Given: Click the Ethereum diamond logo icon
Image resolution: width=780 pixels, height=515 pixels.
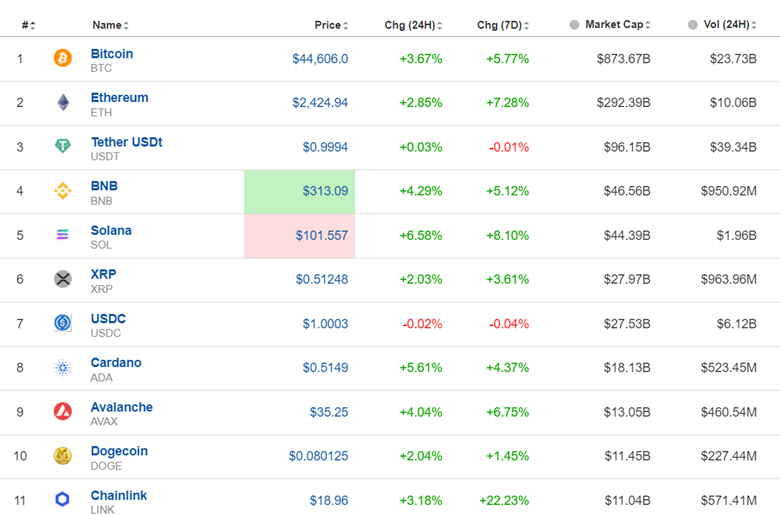Looking at the screenshot, I should pyautogui.click(x=63, y=103).
